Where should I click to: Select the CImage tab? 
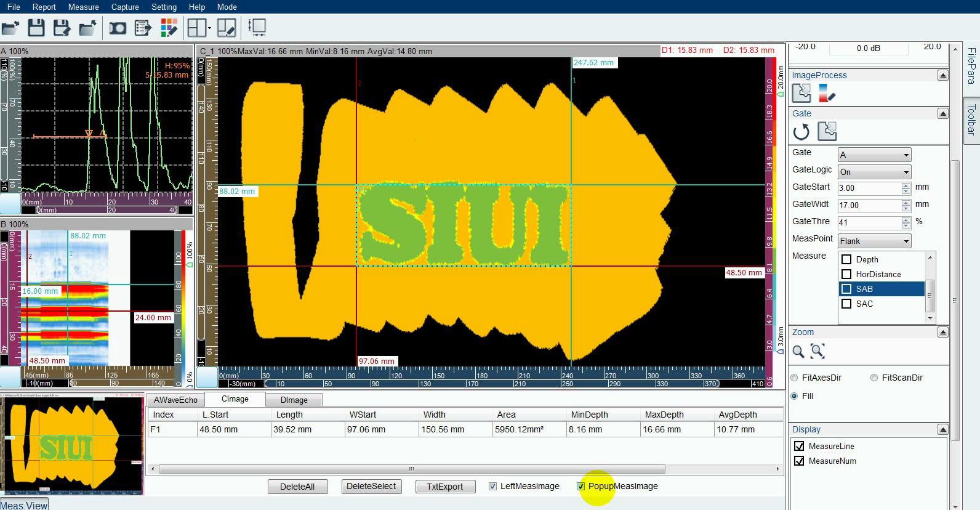coord(235,399)
